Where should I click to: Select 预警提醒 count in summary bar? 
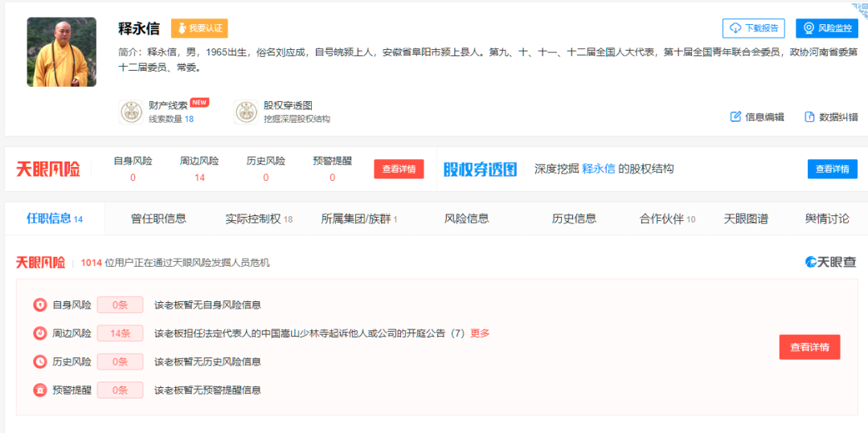click(332, 178)
